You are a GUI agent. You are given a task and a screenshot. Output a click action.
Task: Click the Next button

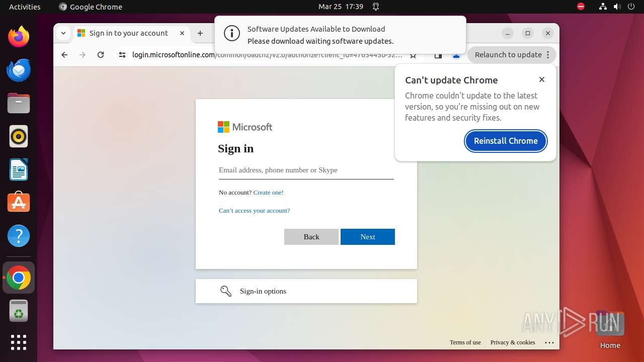tap(368, 237)
